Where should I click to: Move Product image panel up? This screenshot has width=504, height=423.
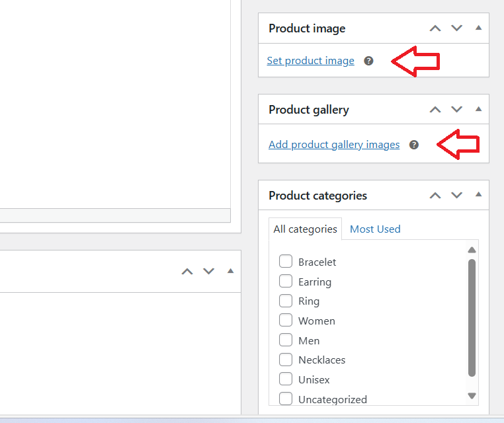click(435, 28)
